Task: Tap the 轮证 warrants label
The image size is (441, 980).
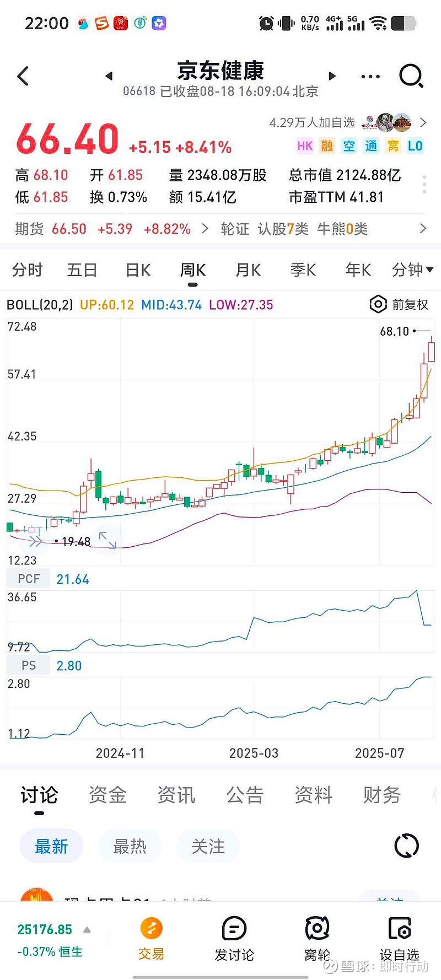Action: (x=235, y=229)
